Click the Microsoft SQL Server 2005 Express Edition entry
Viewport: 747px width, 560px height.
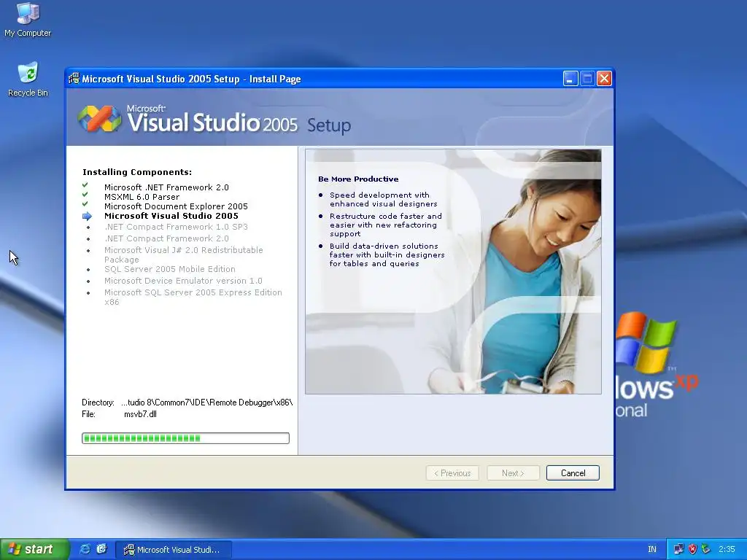pyautogui.click(x=193, y=297)
